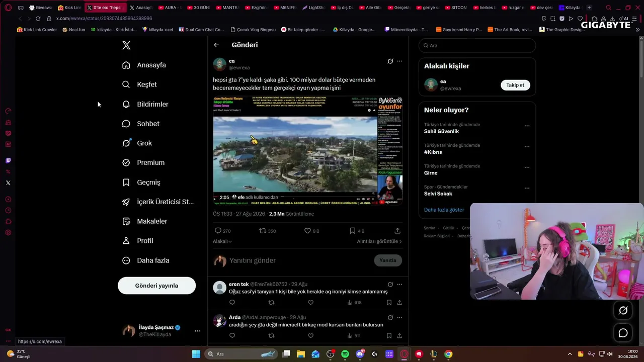Open the floating Grok button

[x=623, y=311]
